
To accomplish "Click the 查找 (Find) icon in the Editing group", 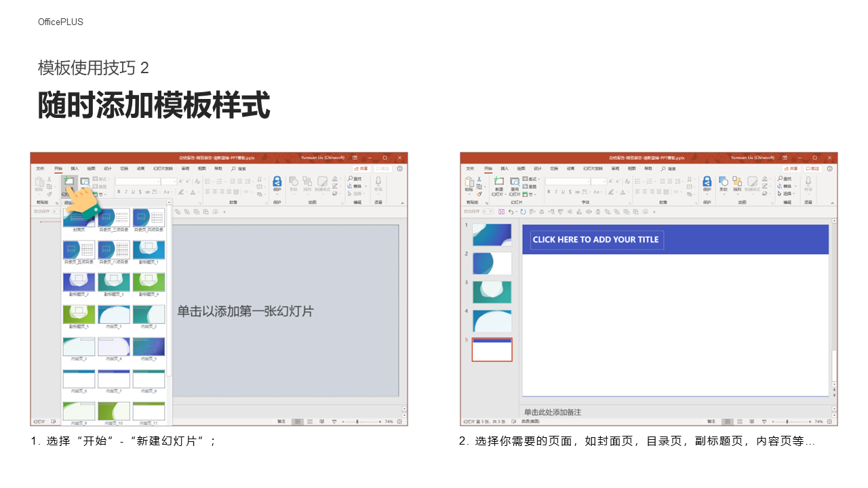I will click(781, 177).
